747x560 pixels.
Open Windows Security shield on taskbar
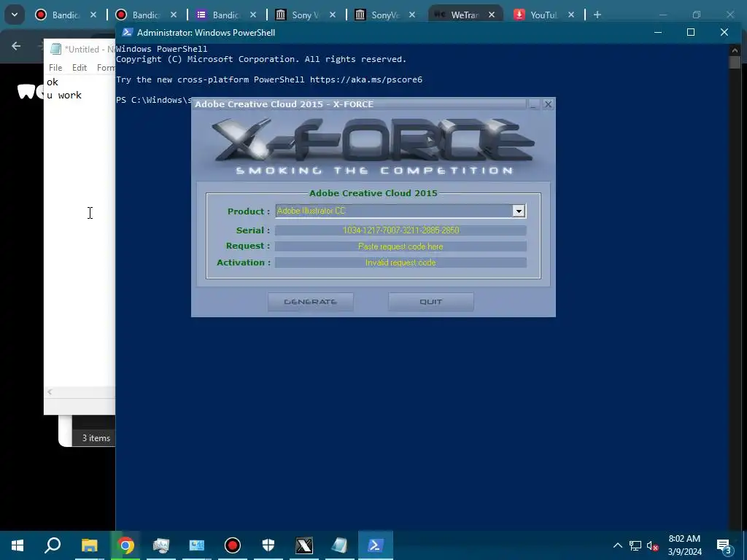click(x=268, y=545)
